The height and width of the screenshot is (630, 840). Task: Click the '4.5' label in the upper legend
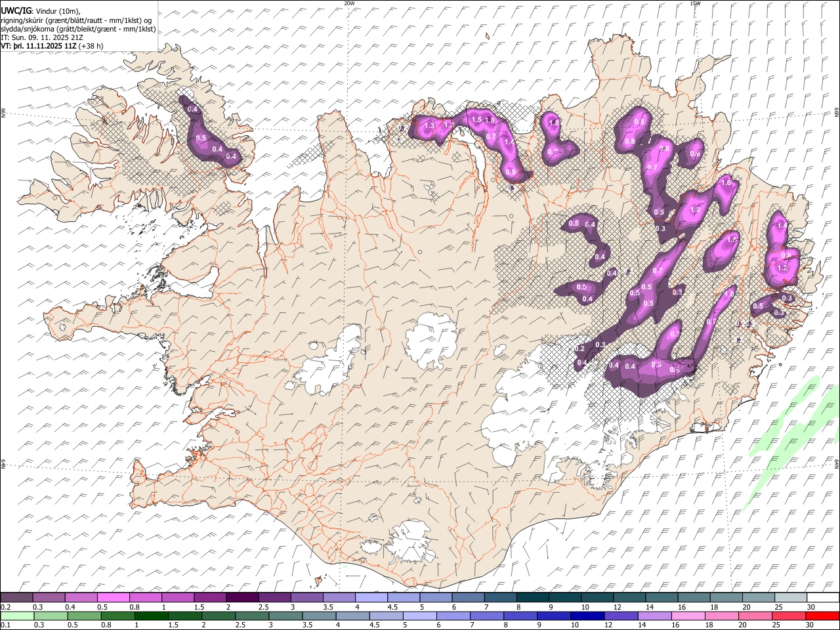tap(392, 607)
